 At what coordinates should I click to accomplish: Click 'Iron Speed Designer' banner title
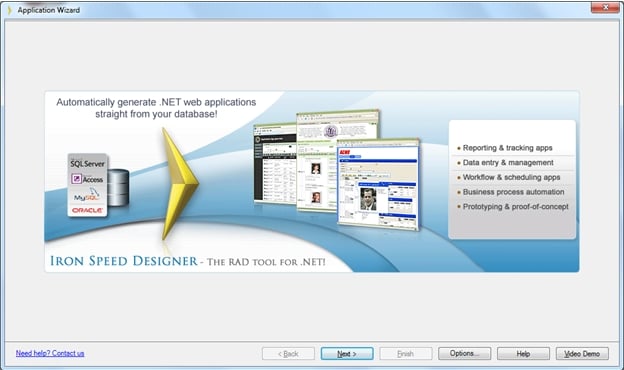click(x=123, y=261)
